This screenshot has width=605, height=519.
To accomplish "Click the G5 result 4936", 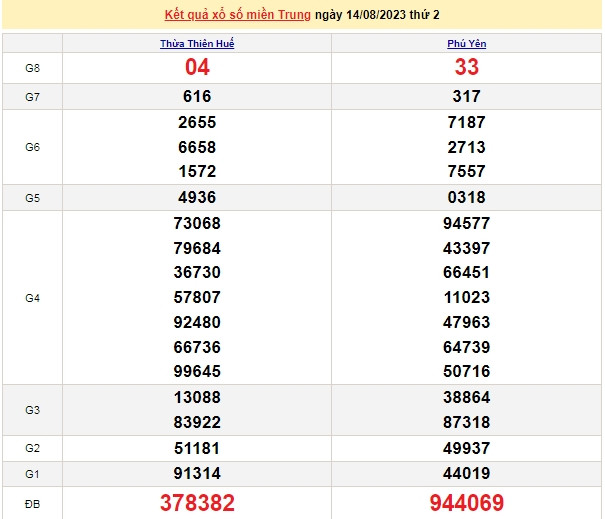I will tap(197, 197).
